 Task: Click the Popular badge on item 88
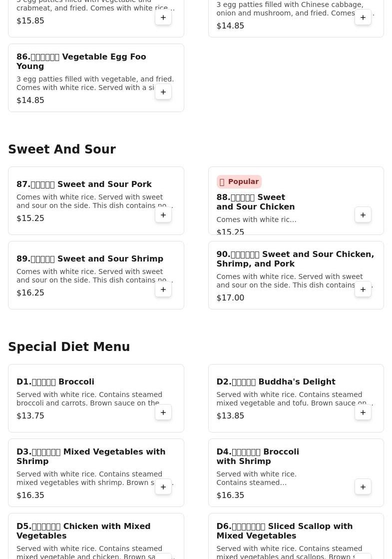(x=239, y=182)
